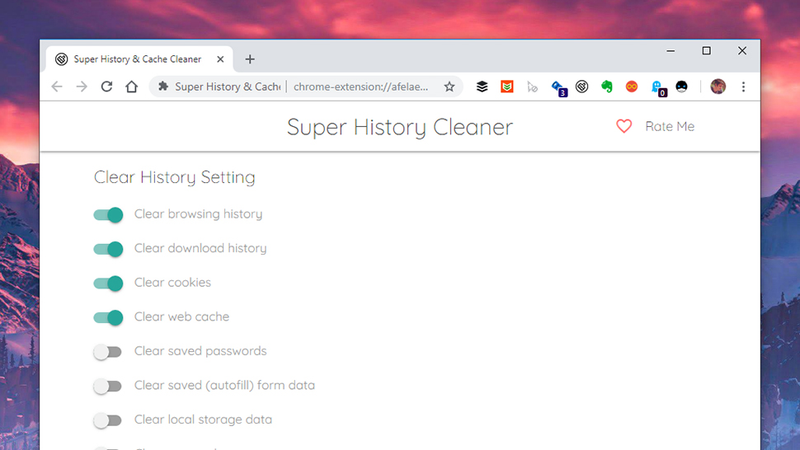800x450 pixels.
Task: Open a new tab with plus button
Action: [250, 59]
